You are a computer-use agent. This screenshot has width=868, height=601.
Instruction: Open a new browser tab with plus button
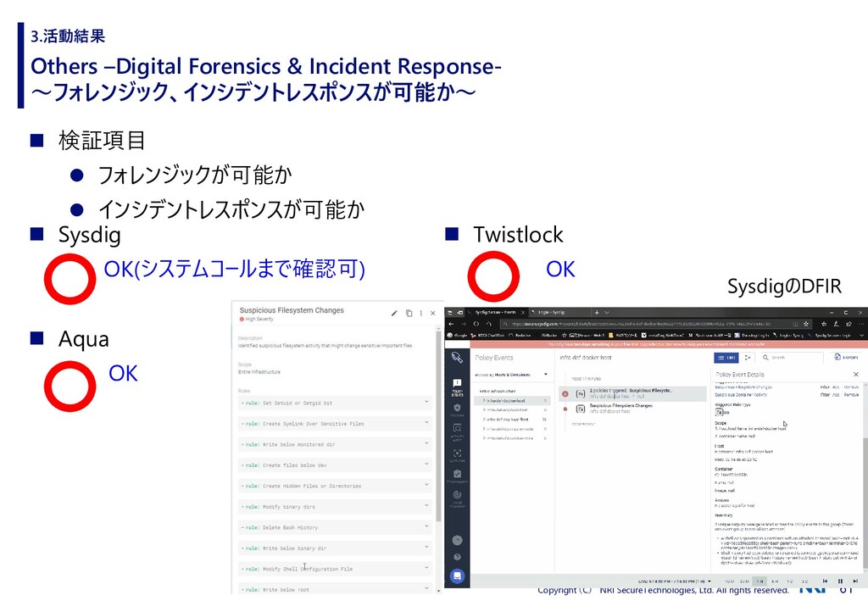597,312
